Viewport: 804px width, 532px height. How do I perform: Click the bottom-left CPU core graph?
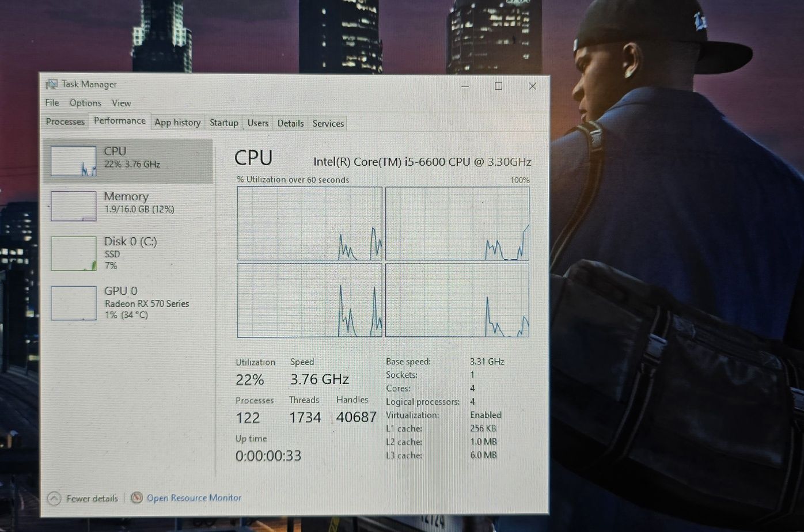pos(310,301)
